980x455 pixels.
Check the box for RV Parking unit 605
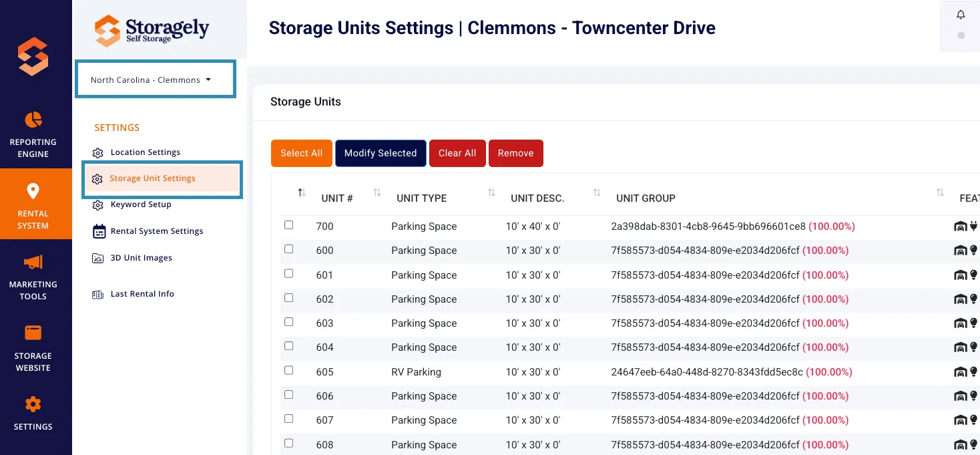[x=289, y=370]
